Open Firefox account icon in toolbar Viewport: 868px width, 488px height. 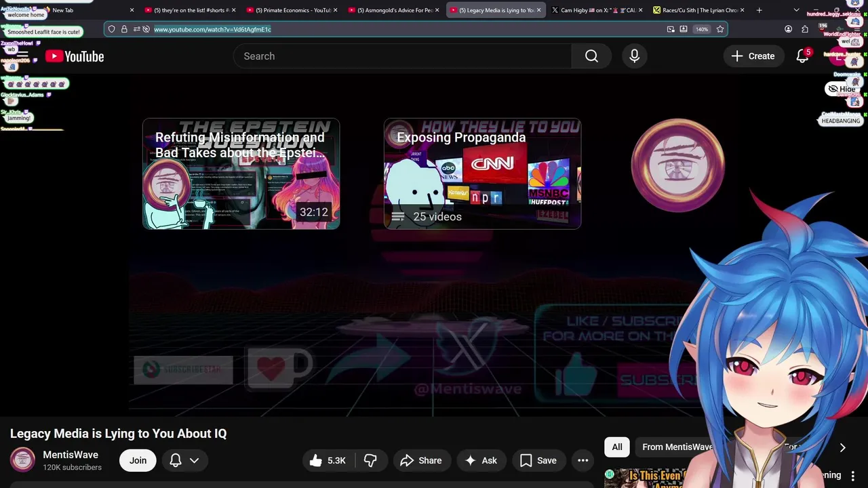pos(788,29)
